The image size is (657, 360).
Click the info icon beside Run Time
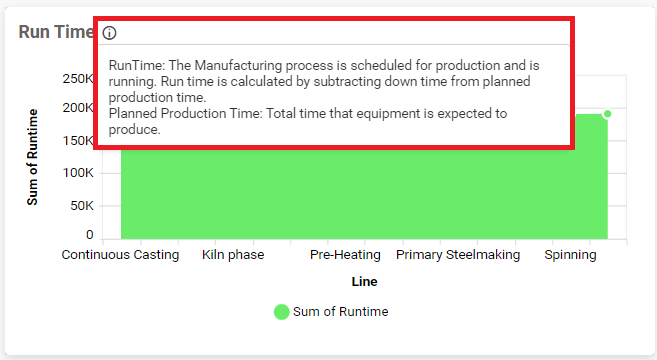[109, 33]
